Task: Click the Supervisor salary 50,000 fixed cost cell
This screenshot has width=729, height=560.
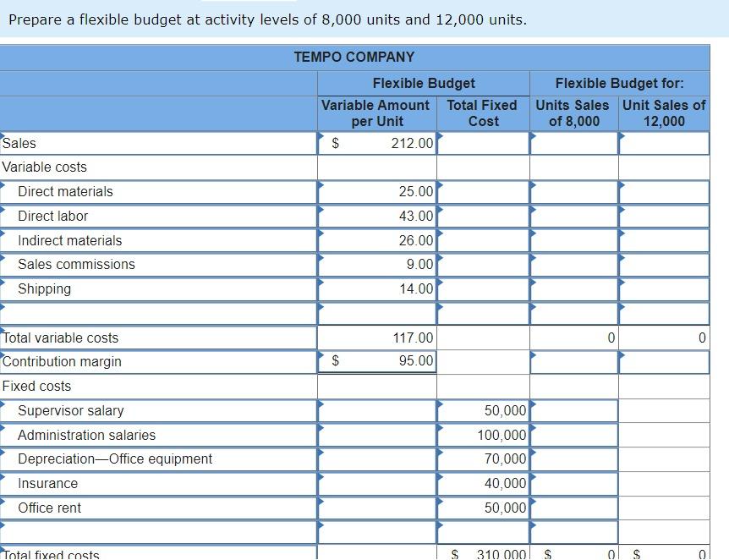Action: pyautogui.click(x=483, y=411)
